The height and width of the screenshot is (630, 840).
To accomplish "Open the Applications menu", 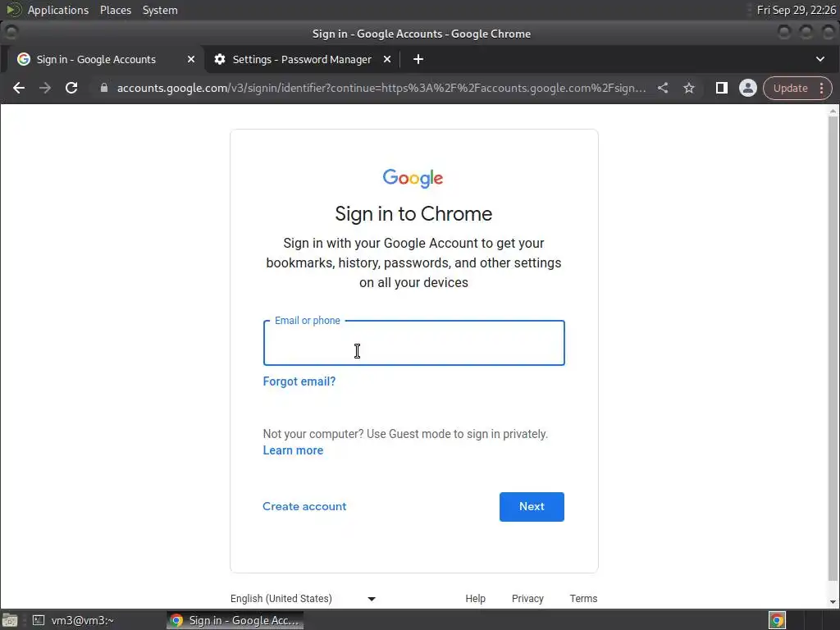I will tap(58, 10).
